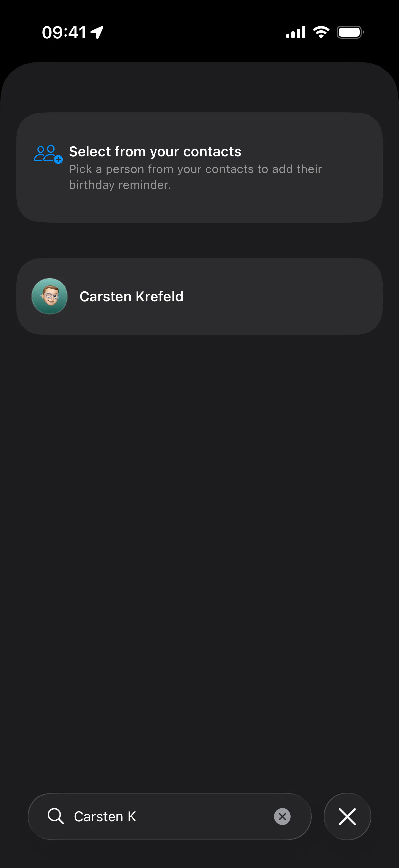Clear the search text with the circled x

coord(282,816)
